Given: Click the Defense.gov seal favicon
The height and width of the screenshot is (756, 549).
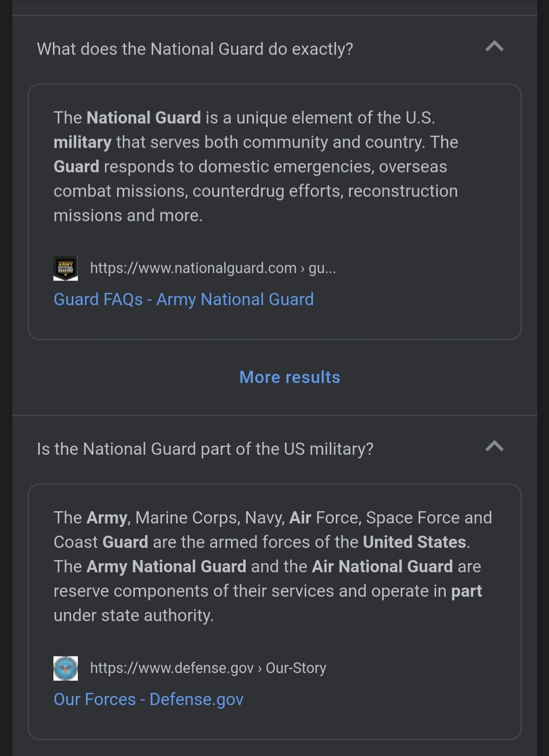Looking at the screenshot, I should [x=66, y=668].
